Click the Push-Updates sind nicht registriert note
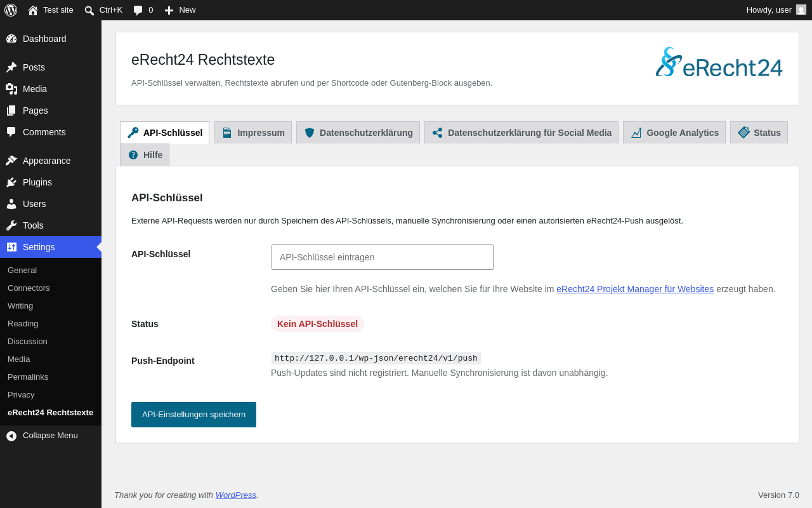Viewport: 812px width, 508px height. pyautogui.click(x=440, y=373)
